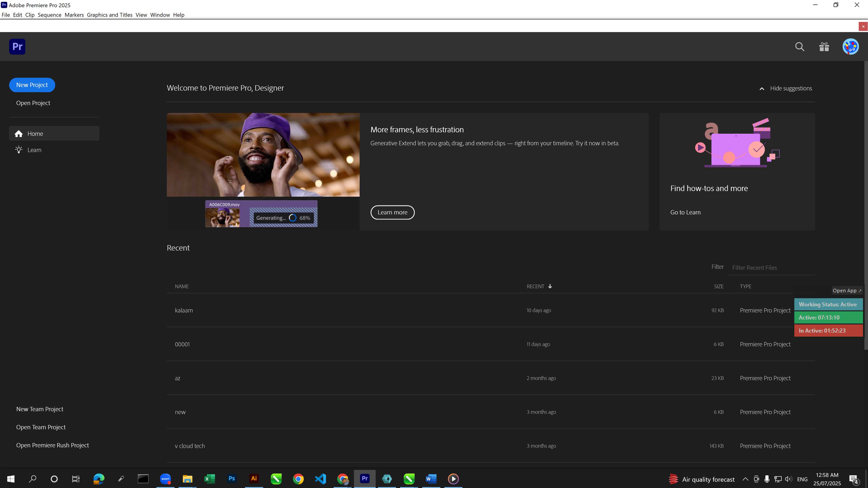Select Home in the sidebar
The width and height of the screenshot is (868, 488).
(54, 133)
